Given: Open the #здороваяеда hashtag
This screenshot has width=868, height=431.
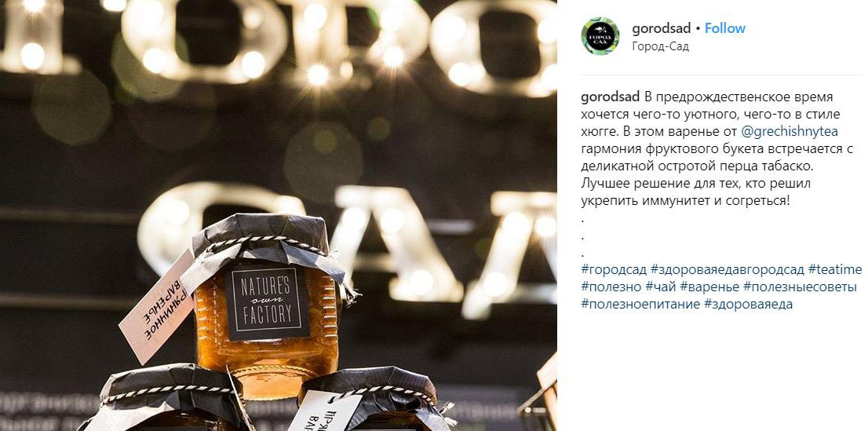Looking at the screenshot, I should click(x=749, y=304).
